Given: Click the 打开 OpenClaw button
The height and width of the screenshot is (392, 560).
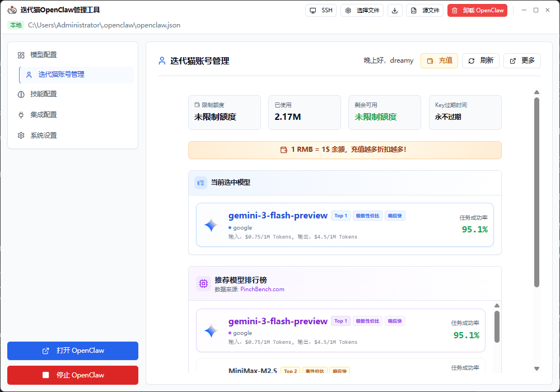Looking at the screenshot, I should tap(72, 351).
